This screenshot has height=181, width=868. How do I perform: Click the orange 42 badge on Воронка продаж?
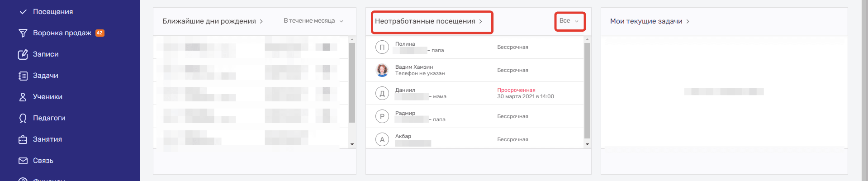tap(100, 33)
